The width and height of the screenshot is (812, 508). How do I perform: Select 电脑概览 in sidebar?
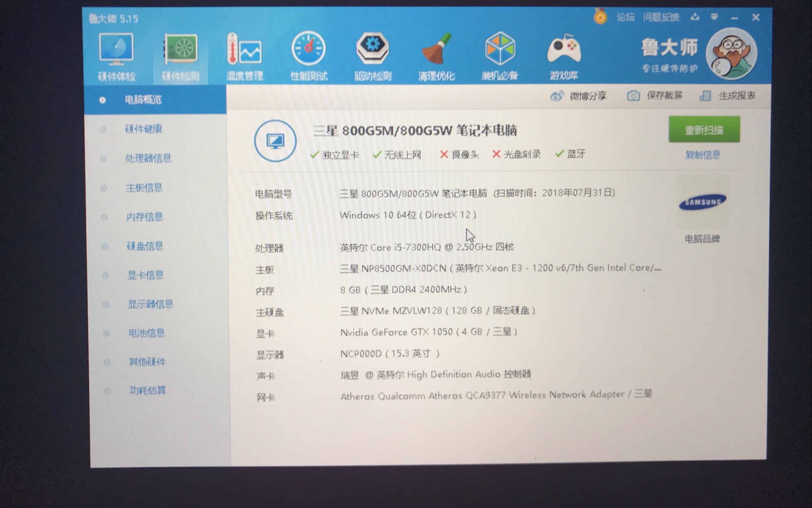(x=155, y=100)
